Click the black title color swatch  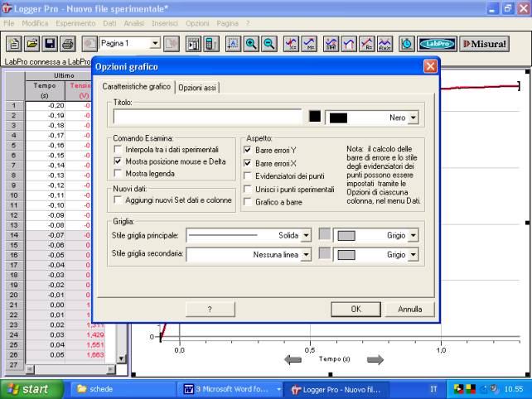315,117
